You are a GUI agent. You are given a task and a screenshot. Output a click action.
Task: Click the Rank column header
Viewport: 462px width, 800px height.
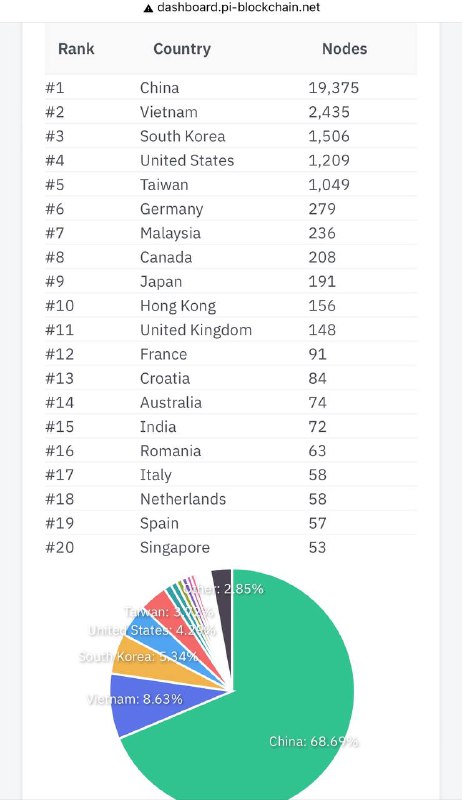[x=76, y=49]
